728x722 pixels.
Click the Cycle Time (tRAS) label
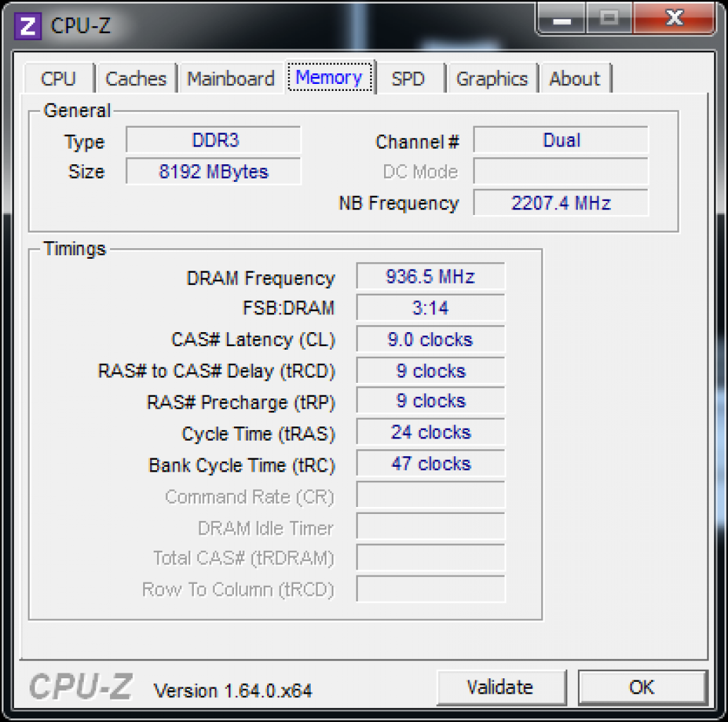tap(258, 434)
